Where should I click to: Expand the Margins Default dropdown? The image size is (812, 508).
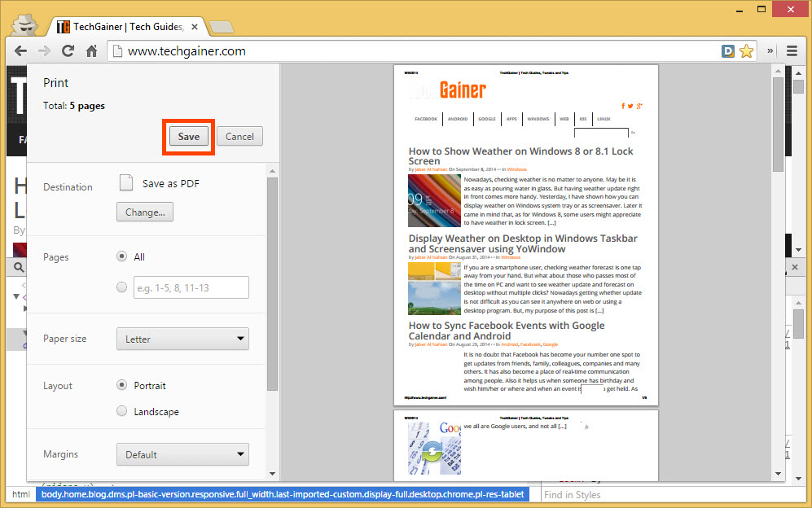[x=182, y=454]
